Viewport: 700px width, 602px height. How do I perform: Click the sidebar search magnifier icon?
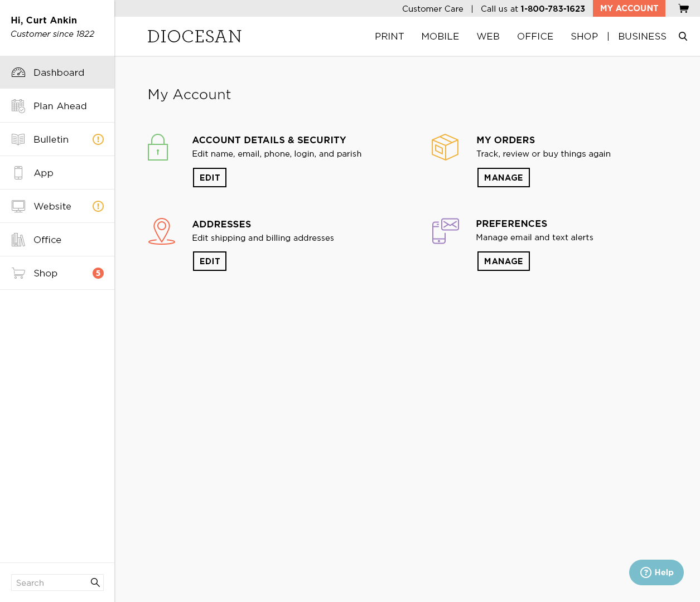click(x=95, y=582)
